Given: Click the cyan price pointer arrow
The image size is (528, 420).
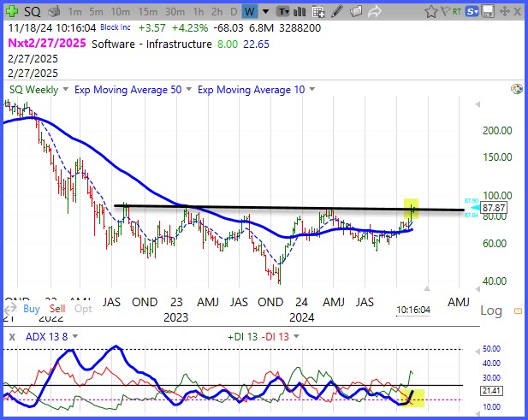Looking at the screenshot, I should (x=474, y=208).
